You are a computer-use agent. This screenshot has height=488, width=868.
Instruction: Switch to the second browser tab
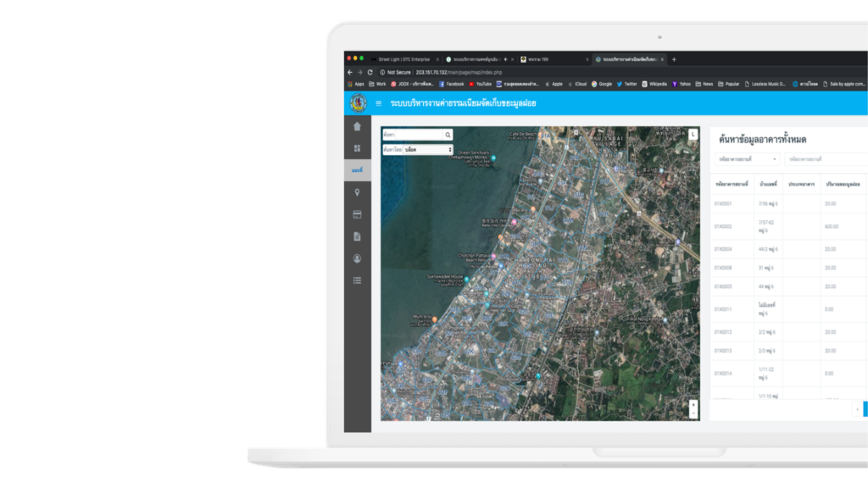click(x=476, y=59)
